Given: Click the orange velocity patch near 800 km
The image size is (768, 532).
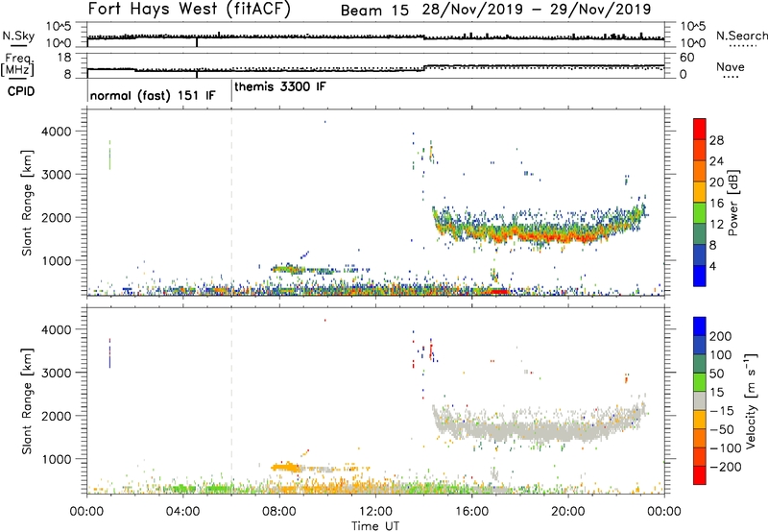Looking at the screenshot, I should [x=285, y=467].
